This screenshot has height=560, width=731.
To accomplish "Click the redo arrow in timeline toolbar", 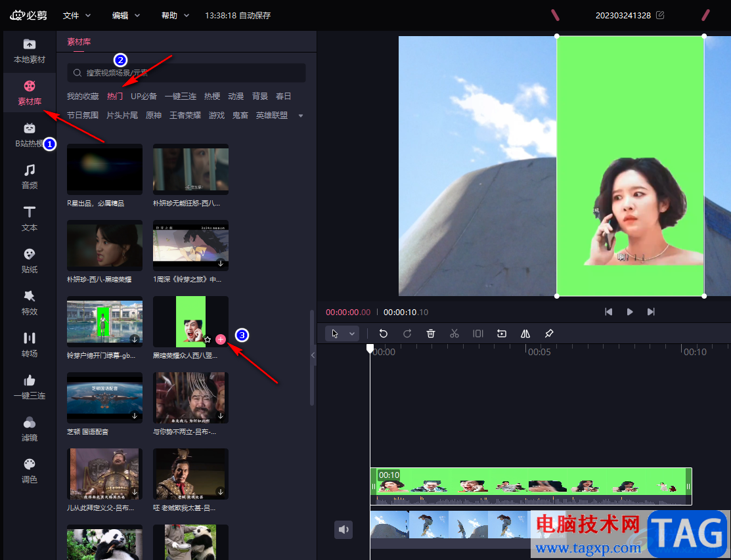I will point(407,334).
